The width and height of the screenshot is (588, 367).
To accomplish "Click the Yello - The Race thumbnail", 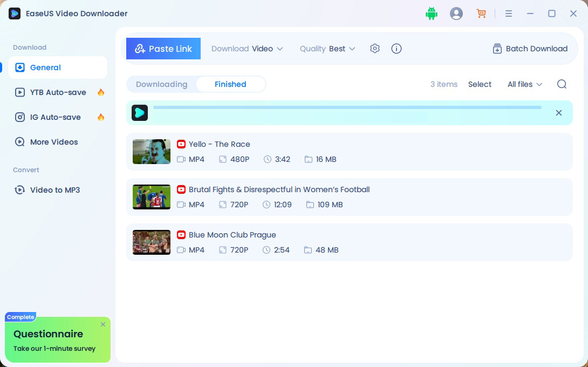I will [x=152, y=152].
